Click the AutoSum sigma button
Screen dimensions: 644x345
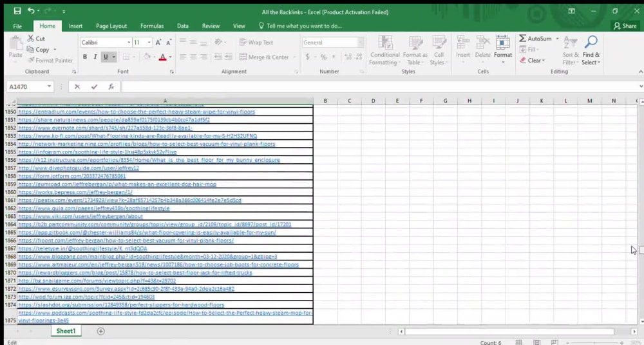pyautogui.click(x=535, y=38)
